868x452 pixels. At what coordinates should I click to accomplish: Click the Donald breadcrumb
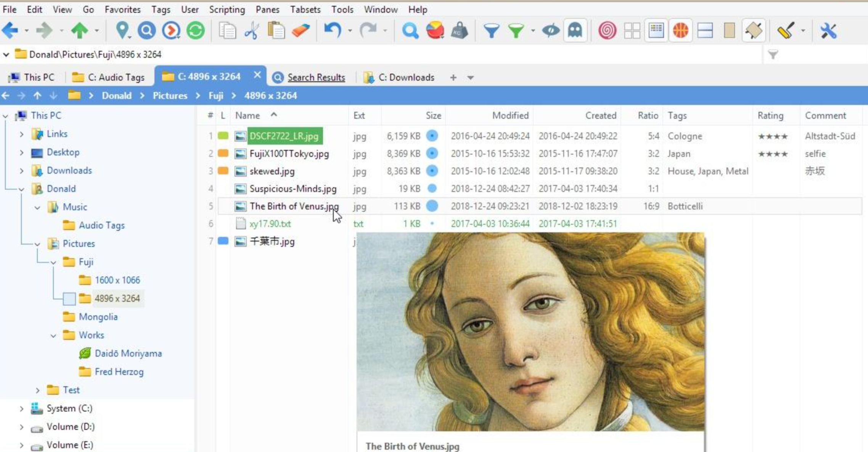[117, 96]
